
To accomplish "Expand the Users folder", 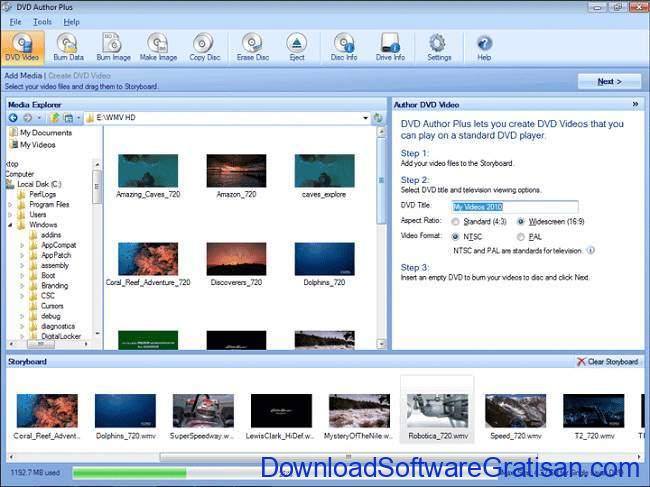I will (x=10, y=215).
